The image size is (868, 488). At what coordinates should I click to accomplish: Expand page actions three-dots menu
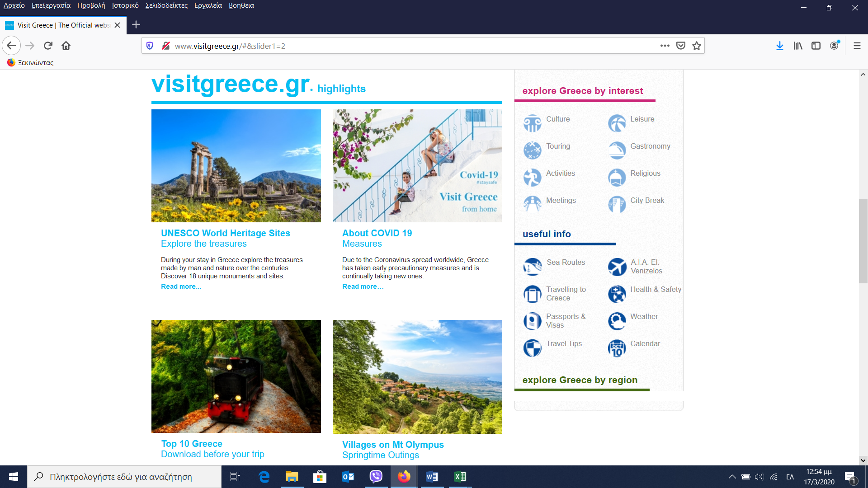coord(665,46)
